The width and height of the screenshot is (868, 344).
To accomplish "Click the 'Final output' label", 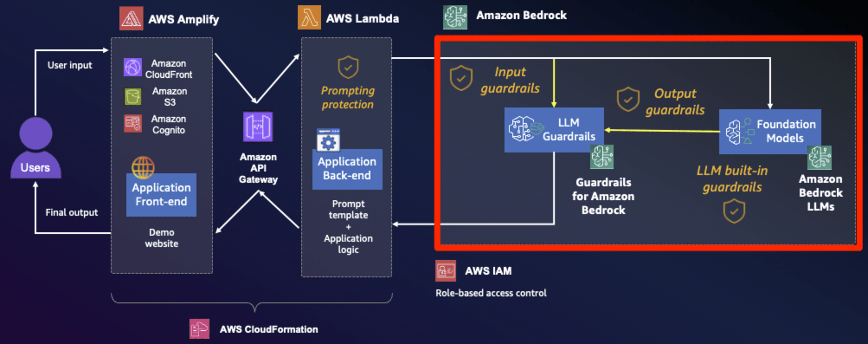I will point(72,212).
